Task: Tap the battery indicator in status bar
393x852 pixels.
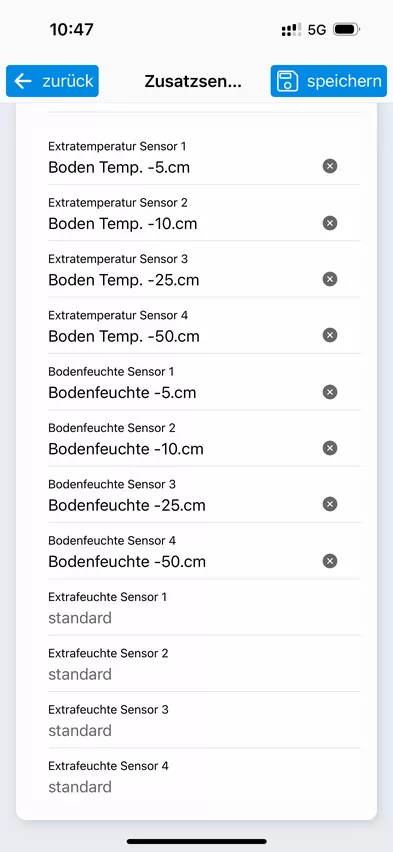Action: (346, 29)
